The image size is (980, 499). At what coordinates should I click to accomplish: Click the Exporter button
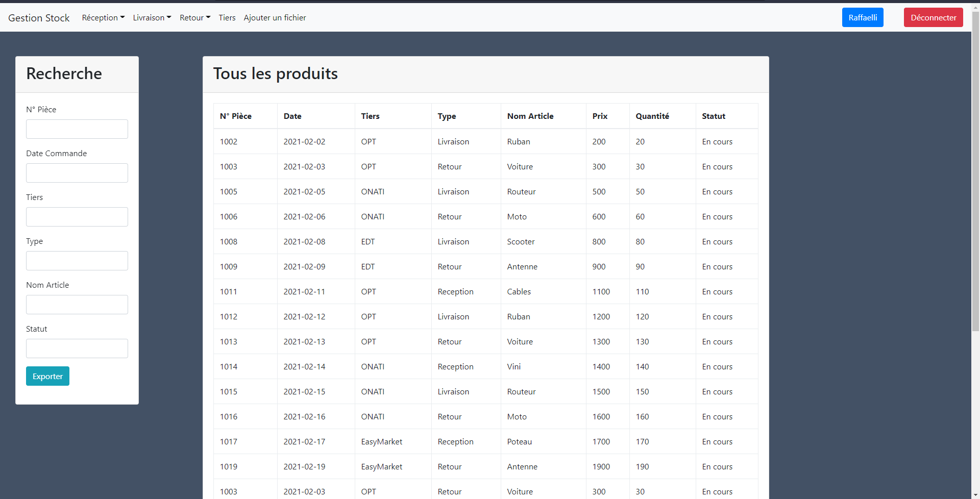[x=47, y=376]
